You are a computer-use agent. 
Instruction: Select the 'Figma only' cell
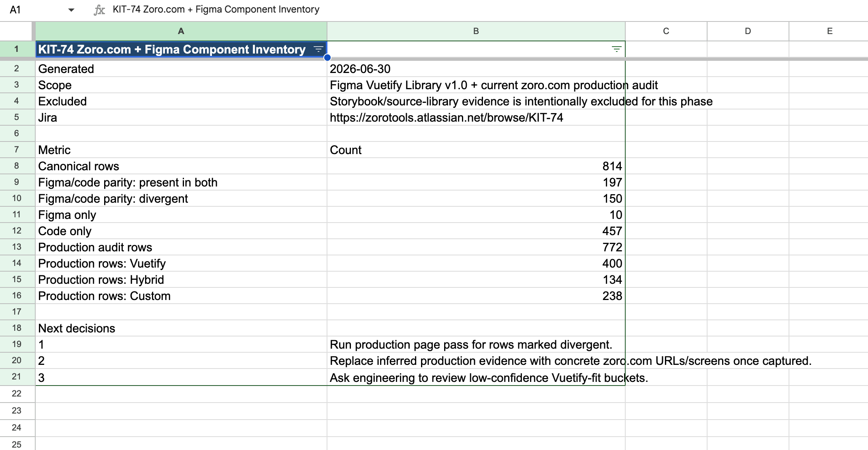[x=181, y=214]
